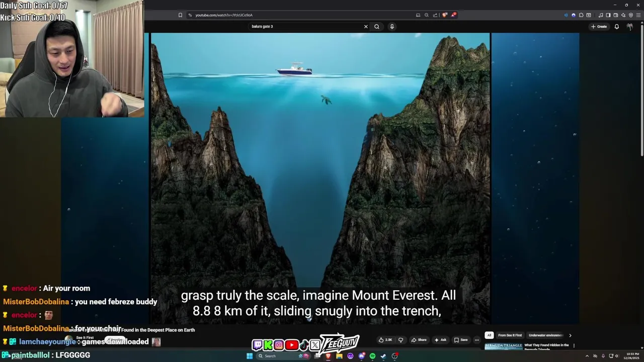Open the Windows Start menu
644x362 pixels.
click(x=250, y=356)
